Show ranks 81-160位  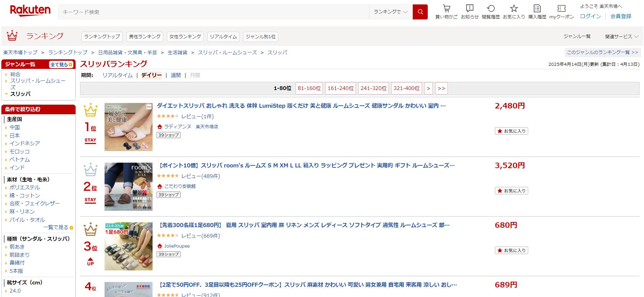click(309, 88)
